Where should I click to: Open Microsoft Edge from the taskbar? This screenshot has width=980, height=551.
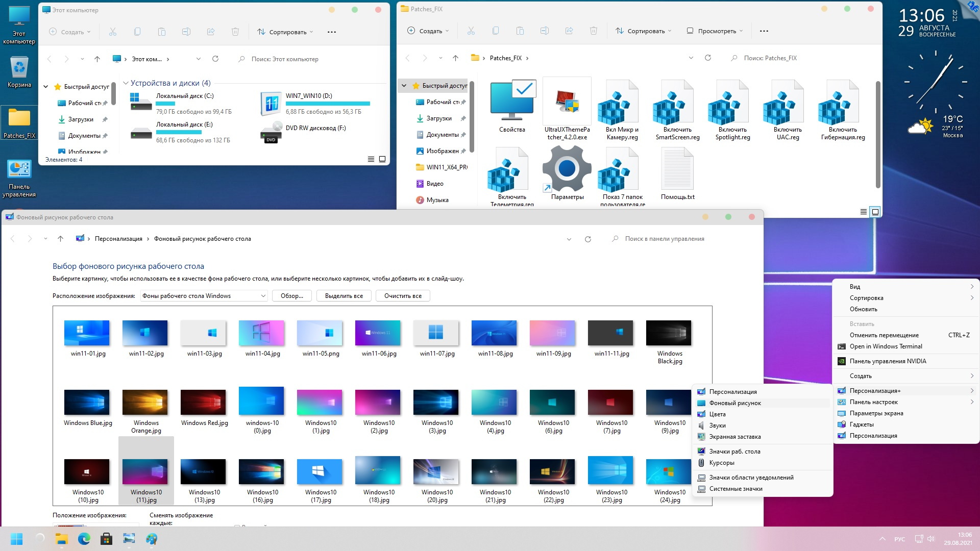click(84, 539)
